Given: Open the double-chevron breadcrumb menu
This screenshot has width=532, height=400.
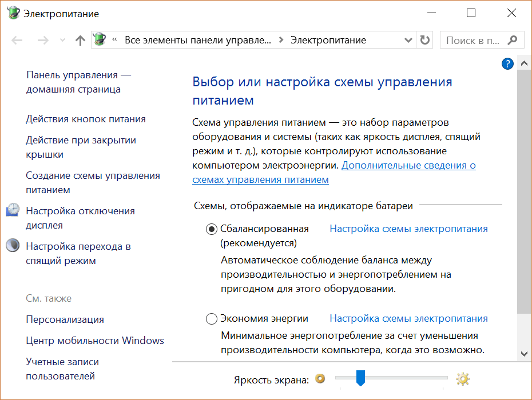Looking at the screenshot, I should coord(115,40).
